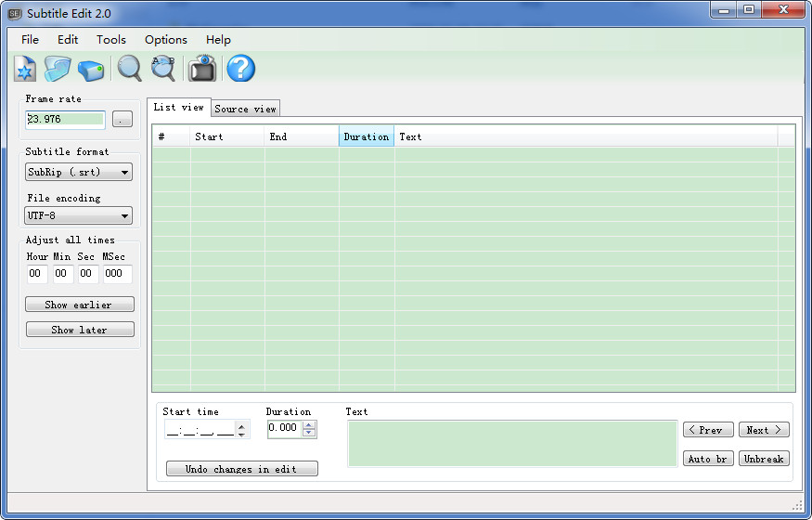Click the Duration spinner arrows
Viewport: 812px width, 520px height.
309,428
